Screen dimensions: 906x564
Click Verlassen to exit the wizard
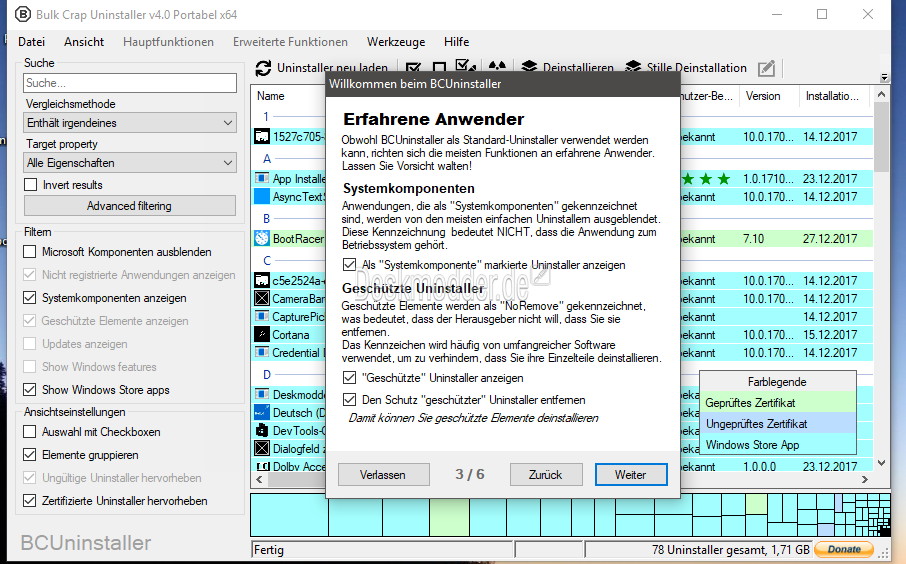[383, 474]
